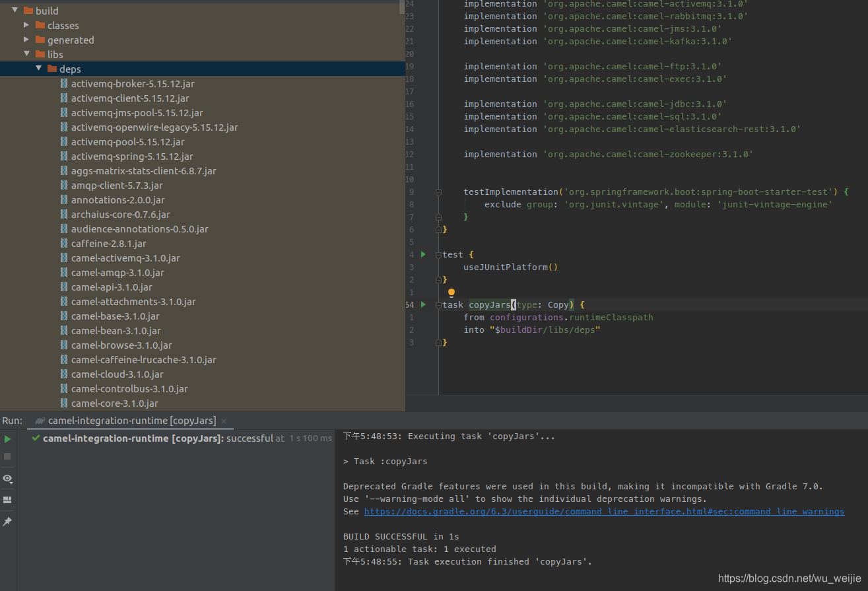
Task: Fold the test block using its gutter marker
Action: click(438, 254)
